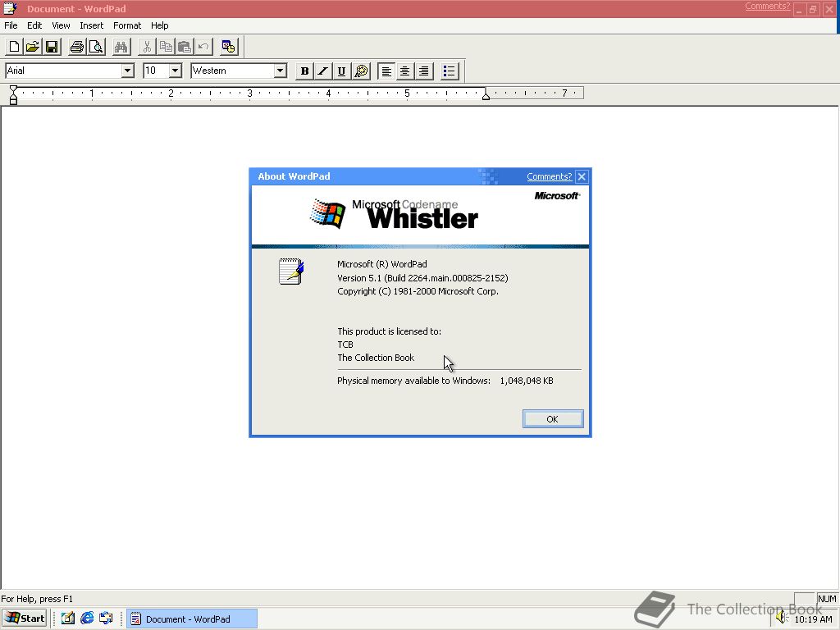Insert Date and Time from toolbar
Viewport: 840px width, 630px height.
coord(229,47)
